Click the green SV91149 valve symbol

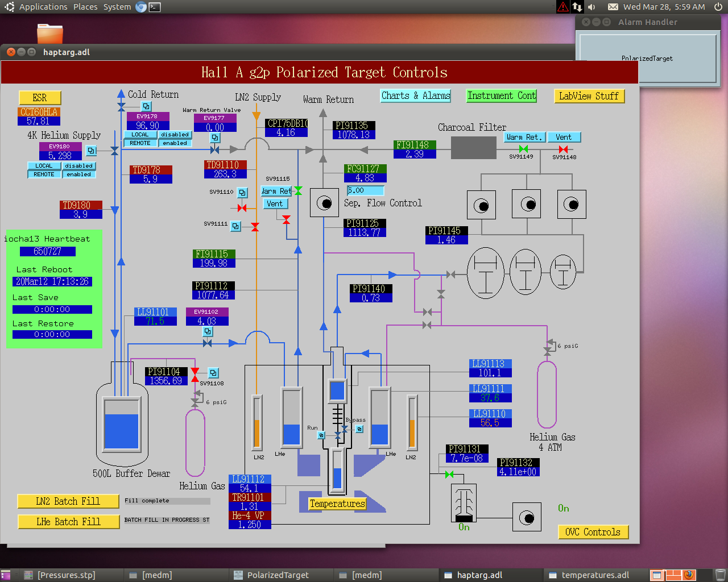(x=523, y=149)
